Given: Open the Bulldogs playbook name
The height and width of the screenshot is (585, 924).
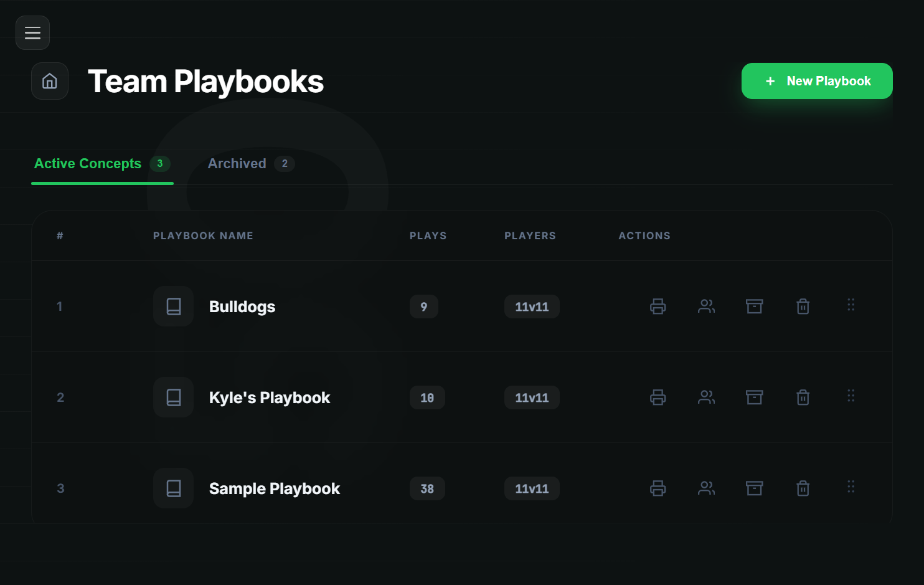Looking at the screenshot, I should coord(242,307).
